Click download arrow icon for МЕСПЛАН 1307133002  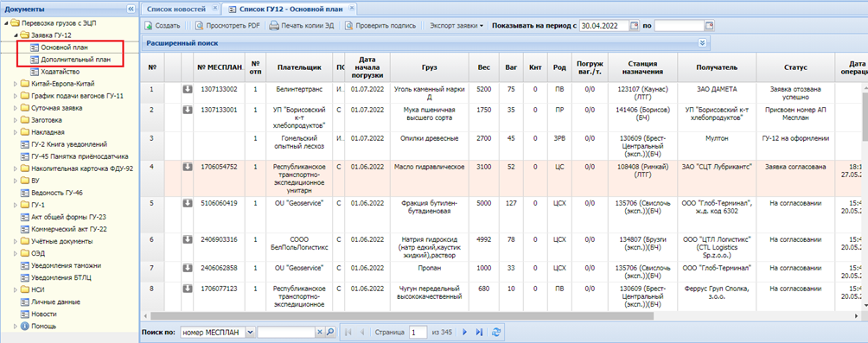188,88
